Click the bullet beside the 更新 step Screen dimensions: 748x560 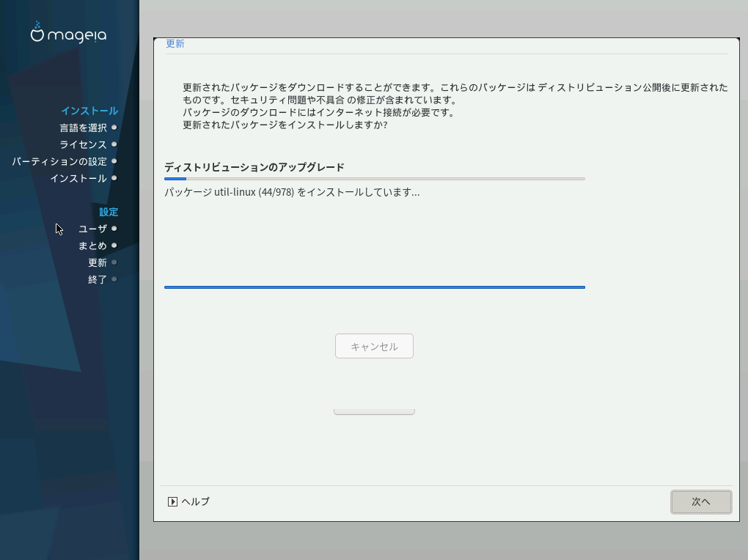(x=114, y=262)
